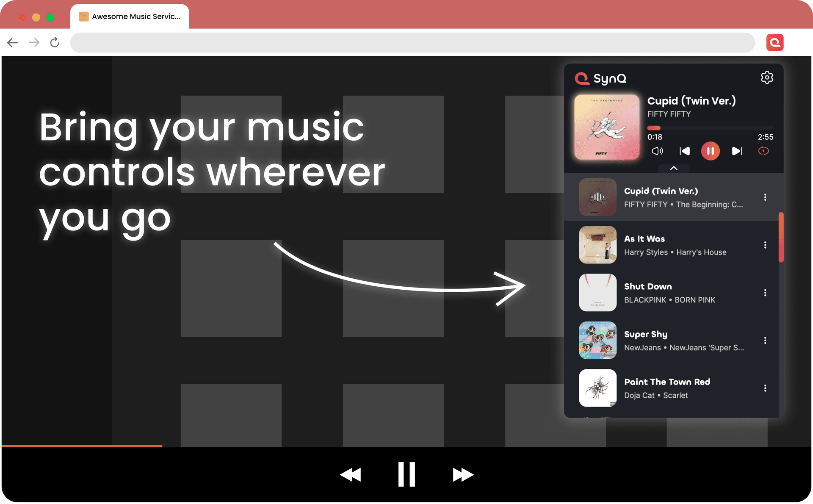Collapse the queue with chevron up
This screenshot has width=813, height=504.
[x=674, y=168]
